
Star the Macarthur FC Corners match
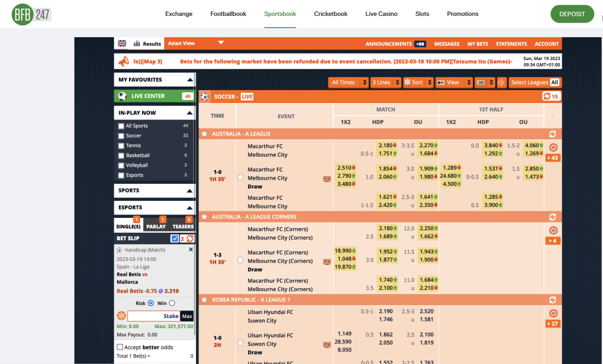[x=240, y=260]
